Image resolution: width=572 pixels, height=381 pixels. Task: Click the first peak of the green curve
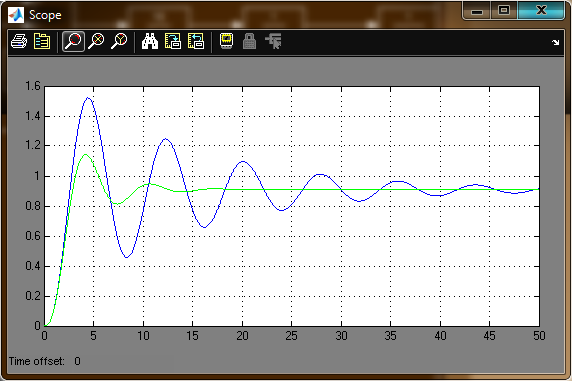pyautogui.click(x=85, y=154)
